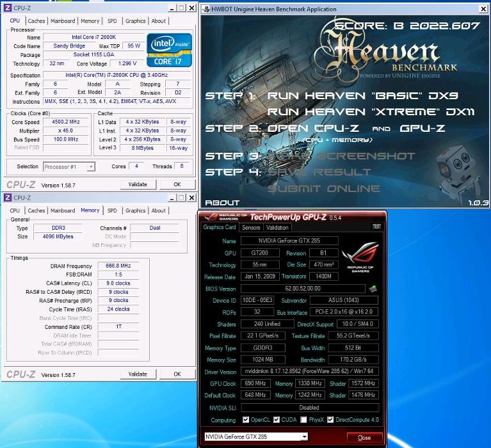Click the Intel Core i7 logo badge
Viewport: 491px width, 448px height.
[x=169, y=50]
